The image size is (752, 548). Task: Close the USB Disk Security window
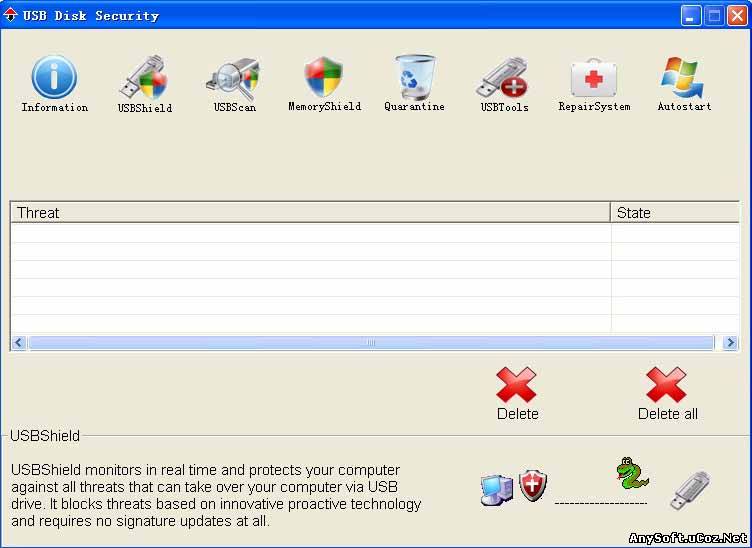tap(737, 16)
